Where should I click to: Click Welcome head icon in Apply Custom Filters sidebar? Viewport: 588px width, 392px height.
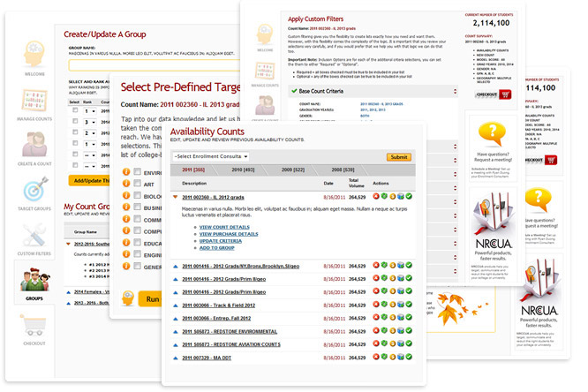pyautogui.click(x=265, y=34)
